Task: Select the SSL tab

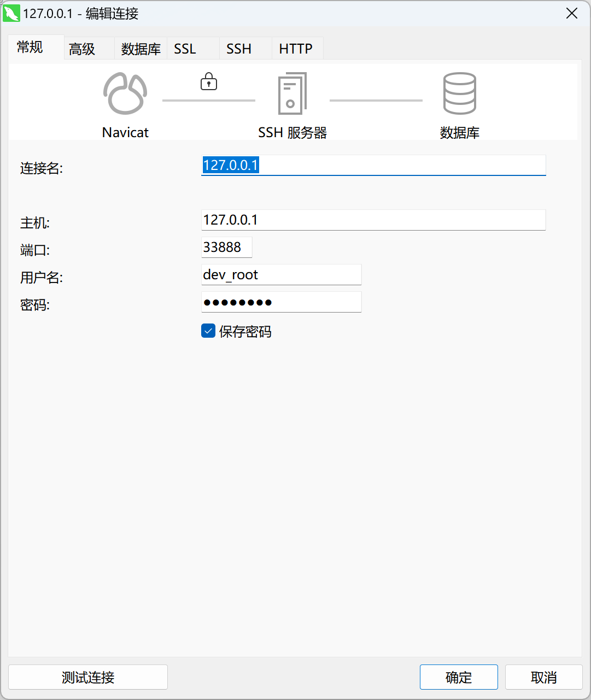Action: point(185,49)
